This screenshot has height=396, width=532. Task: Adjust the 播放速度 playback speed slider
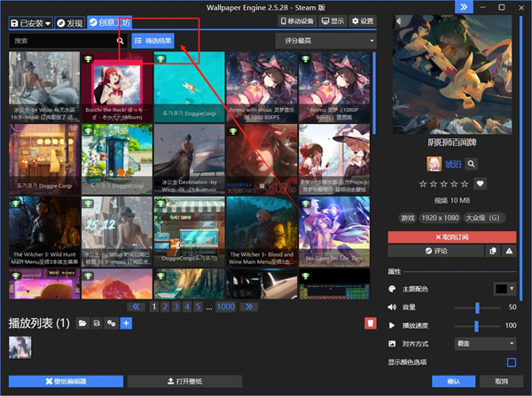(x=477, y=326)
